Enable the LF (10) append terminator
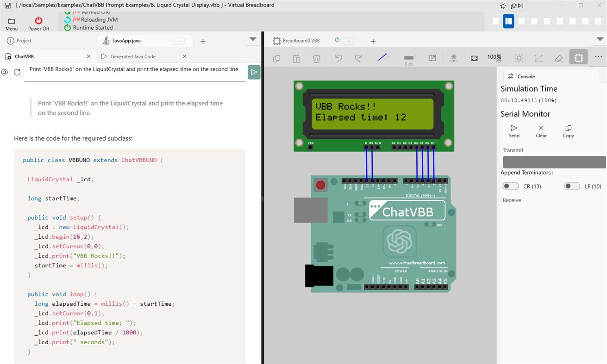Viewport: 607px width, 364px height. pos(572,185)
